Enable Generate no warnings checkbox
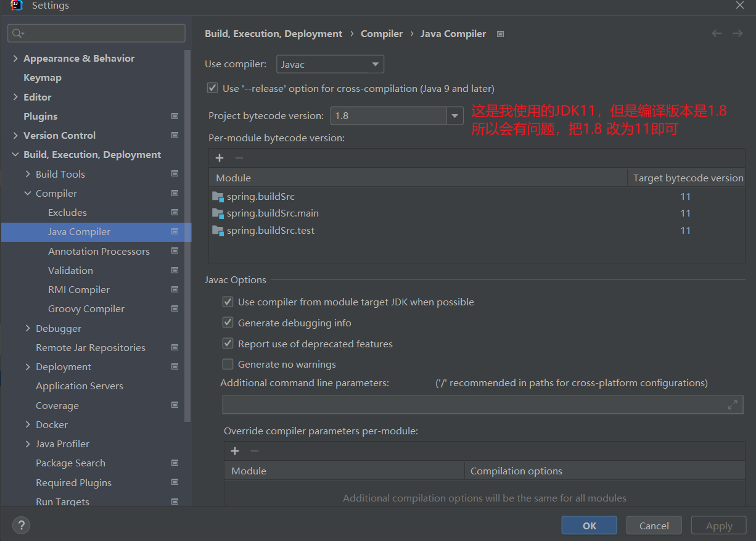This screenshot has width=756, height=541. tap(228, 364)
